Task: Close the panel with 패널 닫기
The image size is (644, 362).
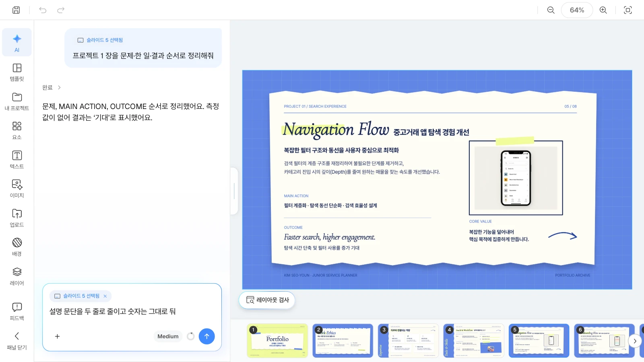Action: tap(17, 341)
